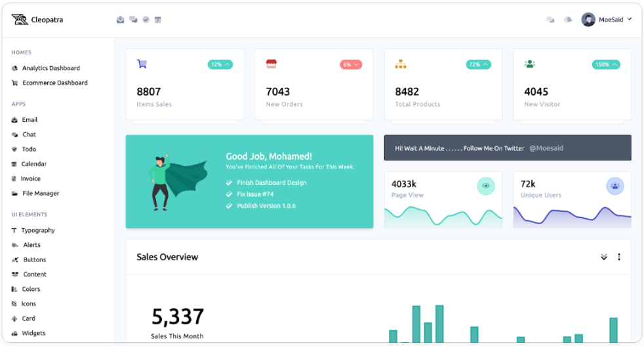Open the chat bubbles icon in top navbar

tap(133, 20)
